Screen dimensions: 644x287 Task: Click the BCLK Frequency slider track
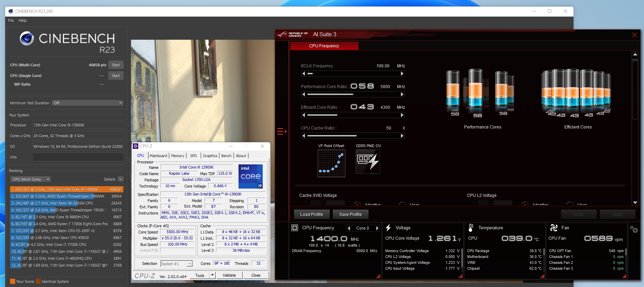353,74
